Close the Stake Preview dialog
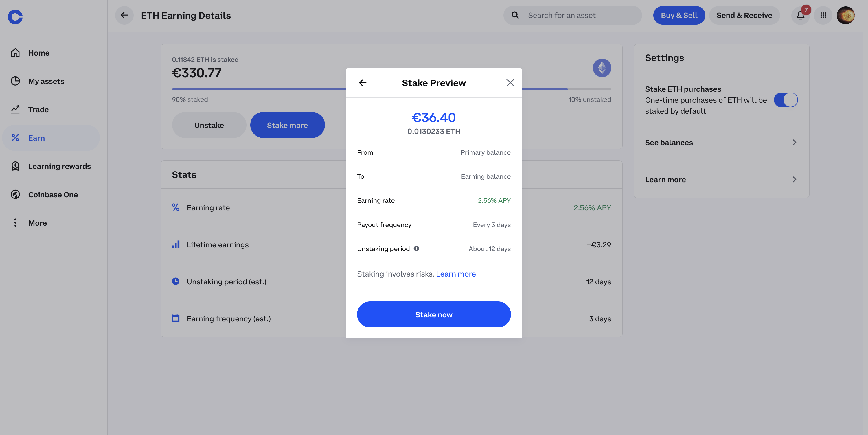 [510, 83]
